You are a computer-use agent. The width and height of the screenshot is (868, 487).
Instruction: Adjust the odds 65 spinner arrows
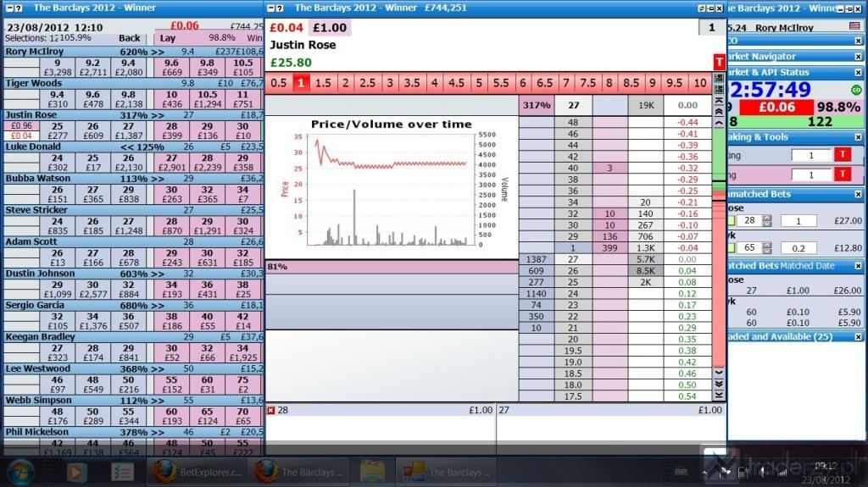[766, 247]
